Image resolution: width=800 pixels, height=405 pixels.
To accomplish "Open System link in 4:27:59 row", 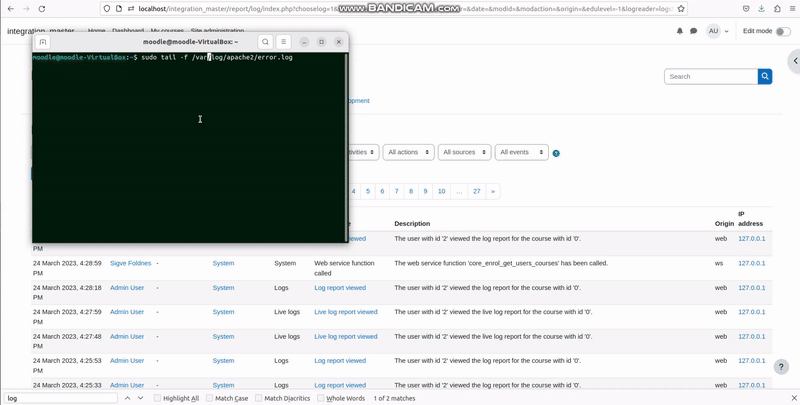I will tap(223, 312).
